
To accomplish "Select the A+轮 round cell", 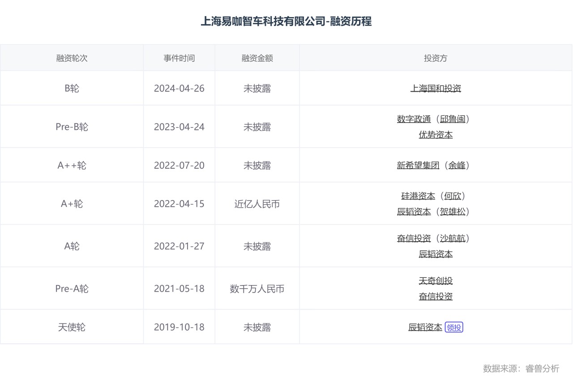I will point(72,204).
